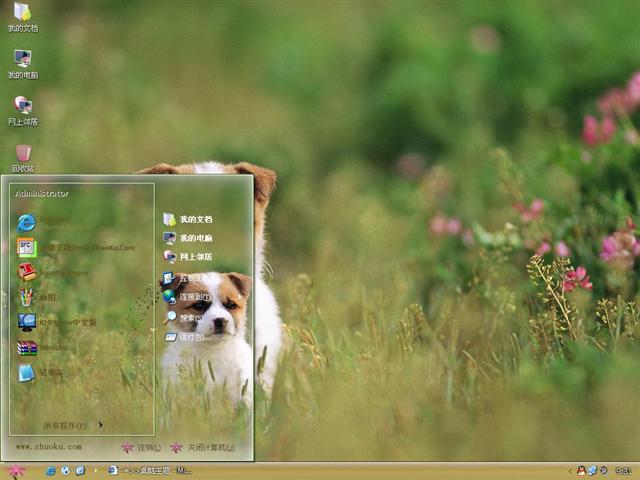Expand hidden tray icons chevron
This screenshot has width=640, height=480.
coord(570,471)
